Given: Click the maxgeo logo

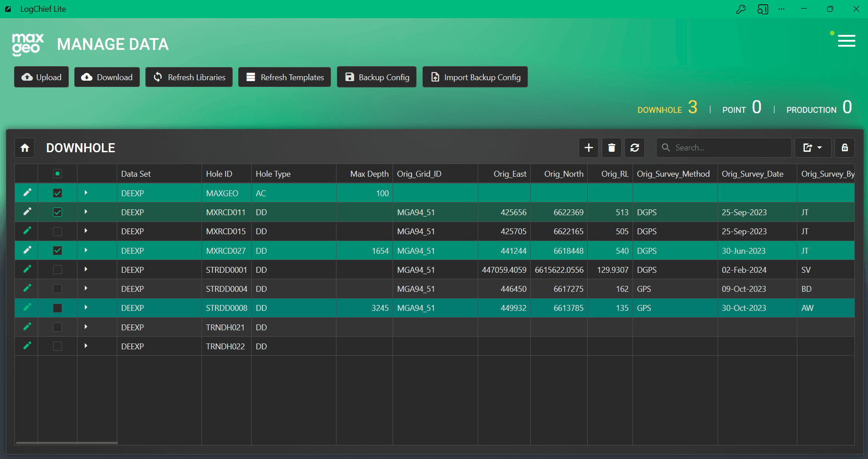Looking at the screenshot, I should click(28, 44).
